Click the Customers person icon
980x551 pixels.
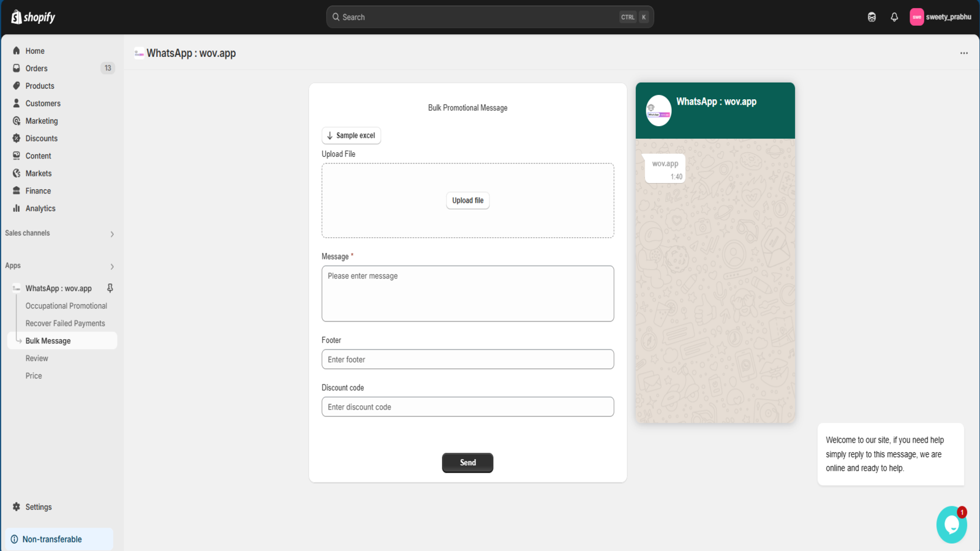[x=17, y=103]
